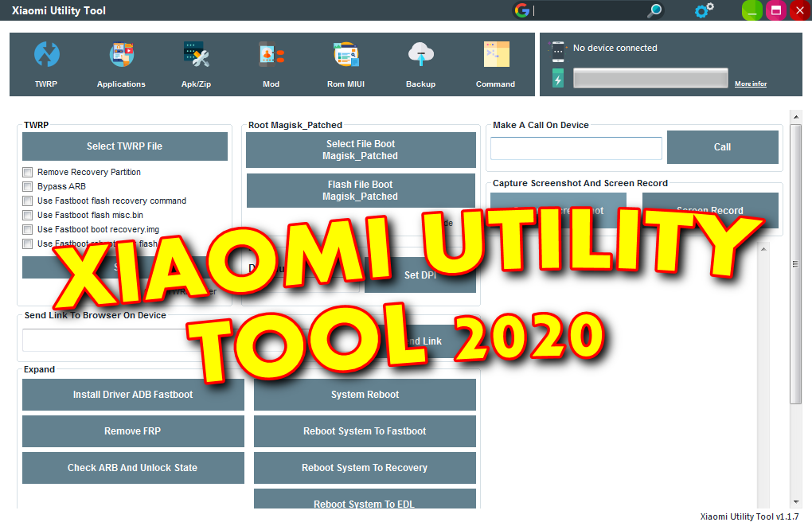Click the battery level progress bar
Screen dimensions: 812x526
pyautogui.click(x=651, y=78)
